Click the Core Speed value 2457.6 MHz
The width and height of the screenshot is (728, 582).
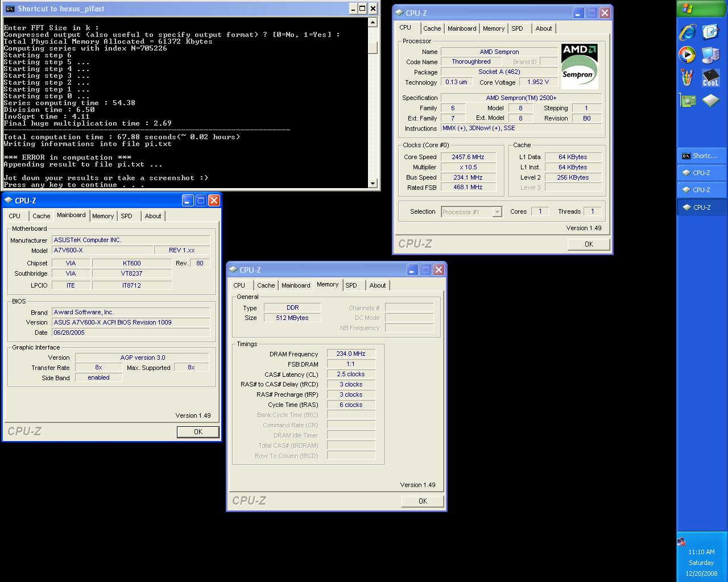pos(469,157)
